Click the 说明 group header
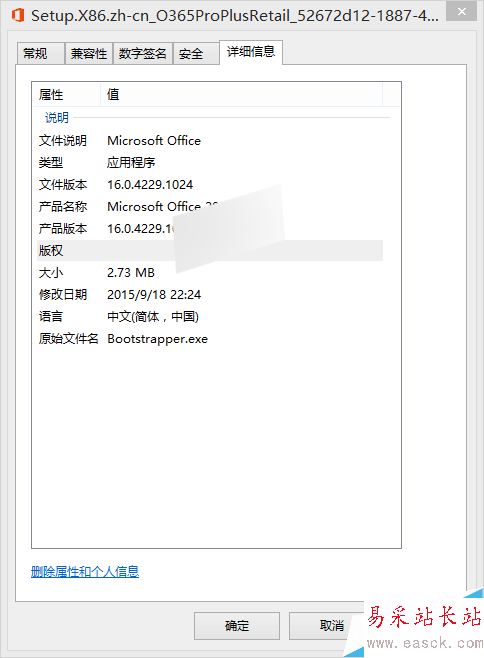484x658 pixels. pos(57,118)
